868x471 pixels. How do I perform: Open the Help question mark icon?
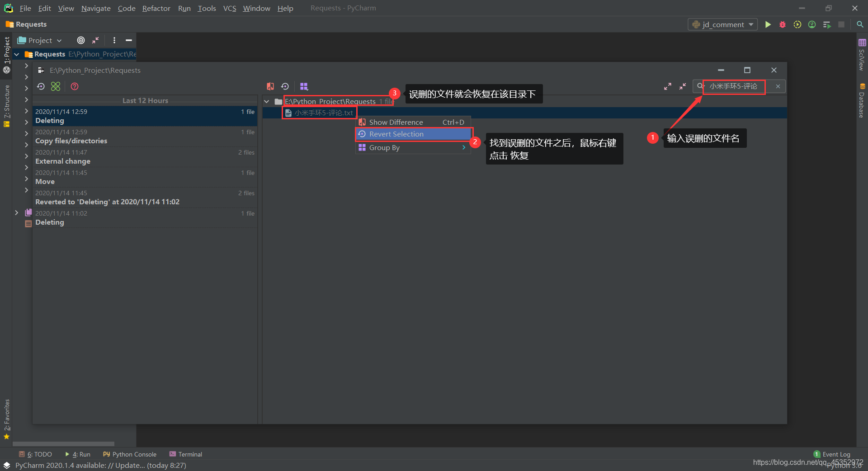tap(75, 86)
